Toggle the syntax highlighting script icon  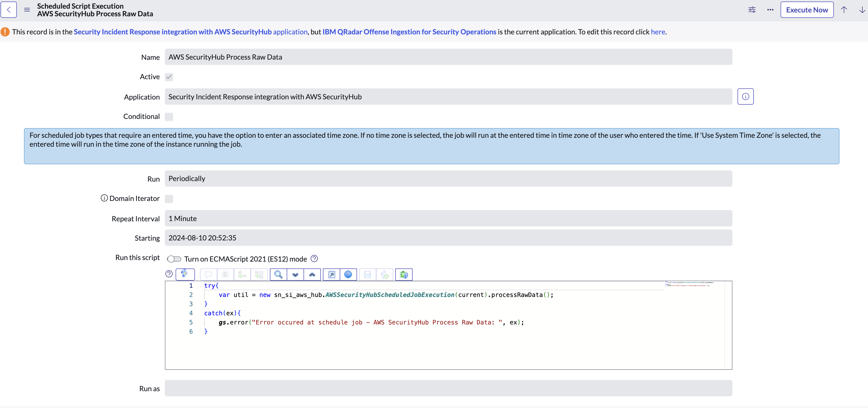185,274
